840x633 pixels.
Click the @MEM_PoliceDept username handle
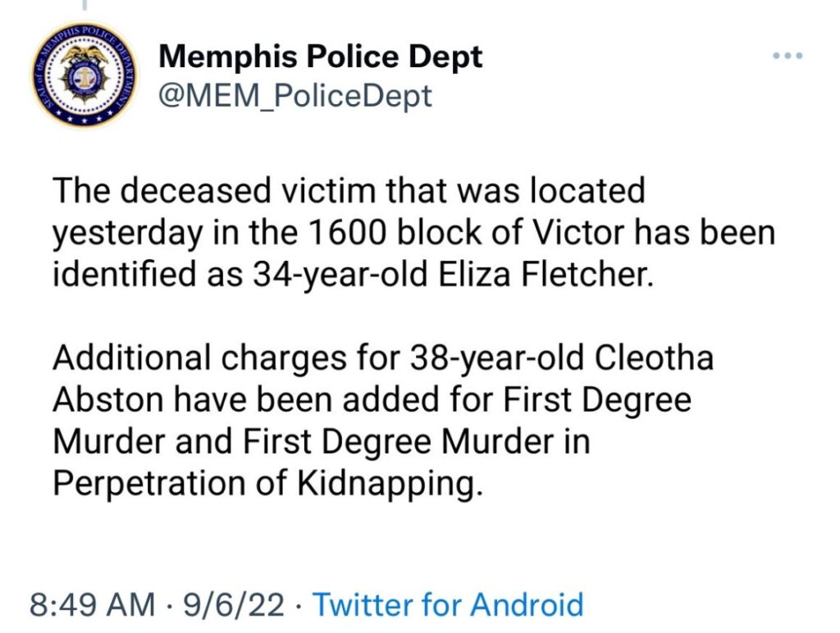tap(295, 95)
